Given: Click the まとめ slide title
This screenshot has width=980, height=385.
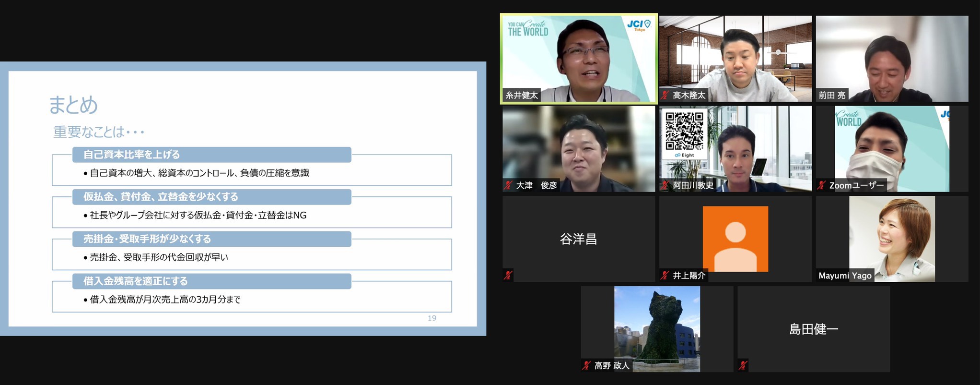Looking at the screenshot, I should point(73,105).
